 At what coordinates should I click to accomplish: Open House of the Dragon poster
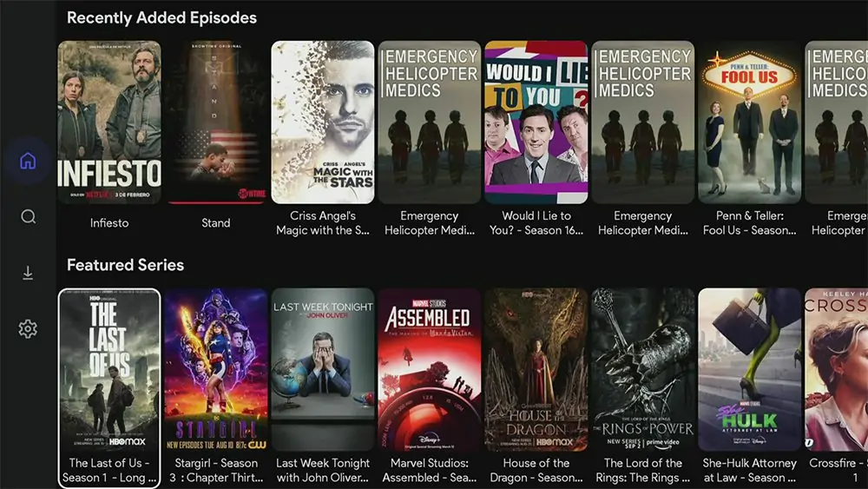coord(536,369)
